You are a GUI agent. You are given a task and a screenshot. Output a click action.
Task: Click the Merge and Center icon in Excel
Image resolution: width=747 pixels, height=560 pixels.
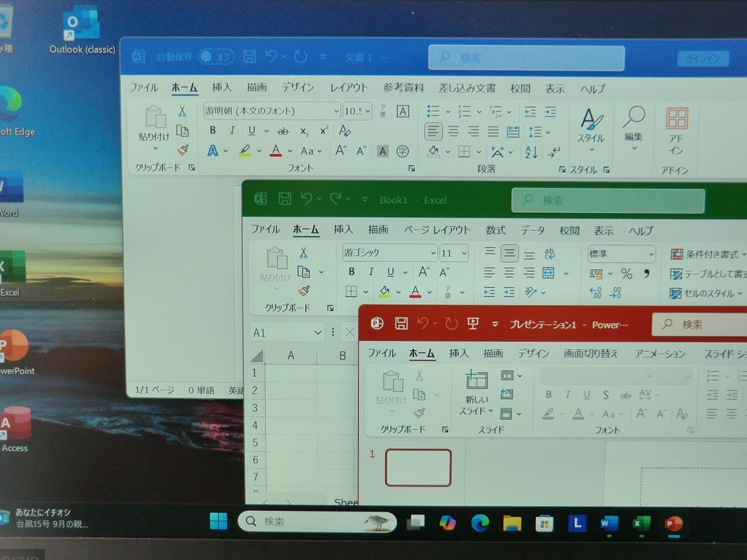click(548, 273)
